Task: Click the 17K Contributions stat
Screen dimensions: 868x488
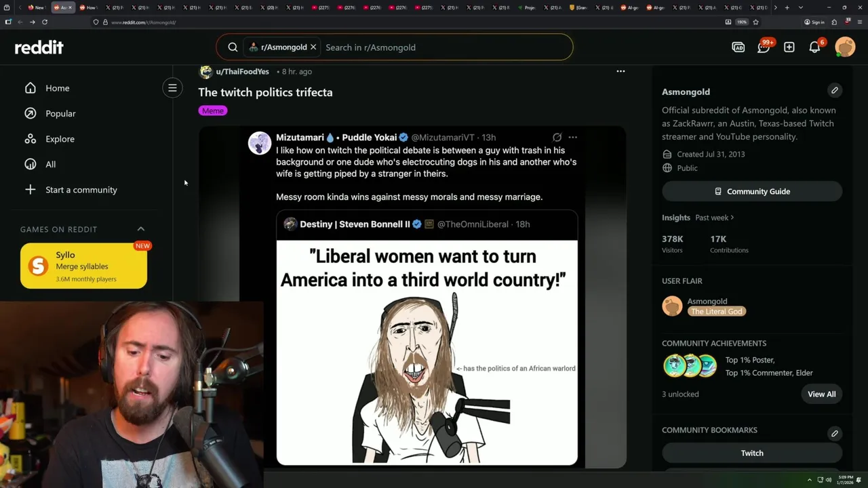Action: [729, 244]
